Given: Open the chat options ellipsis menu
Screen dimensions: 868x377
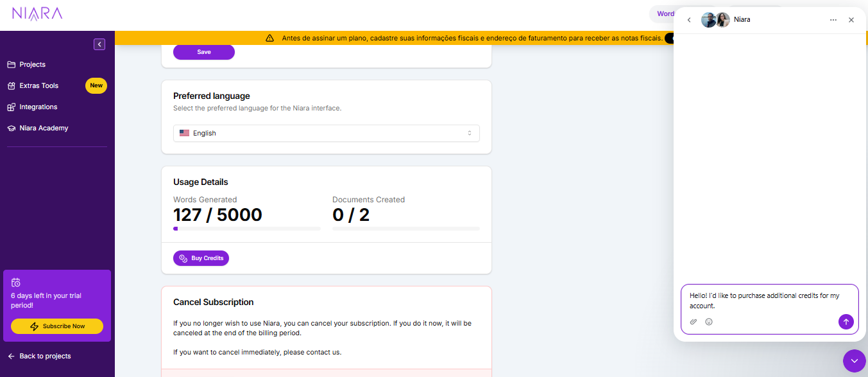Looking at the screenshot, I should pyautogui.click(x=833, y=20).
